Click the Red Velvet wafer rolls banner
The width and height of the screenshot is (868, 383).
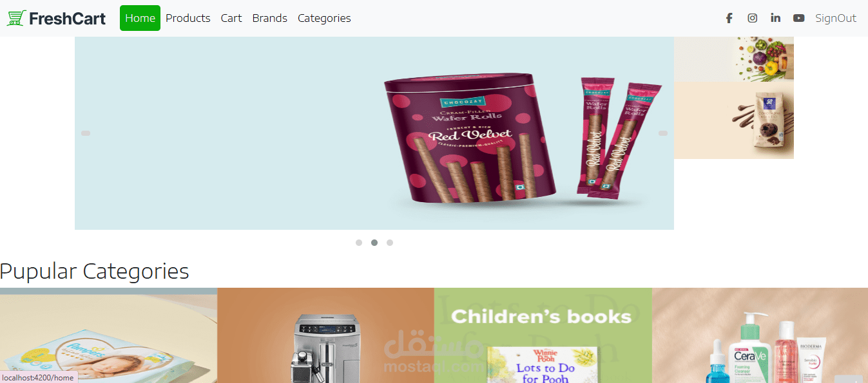pyautogui.click(x=374, y=133)
